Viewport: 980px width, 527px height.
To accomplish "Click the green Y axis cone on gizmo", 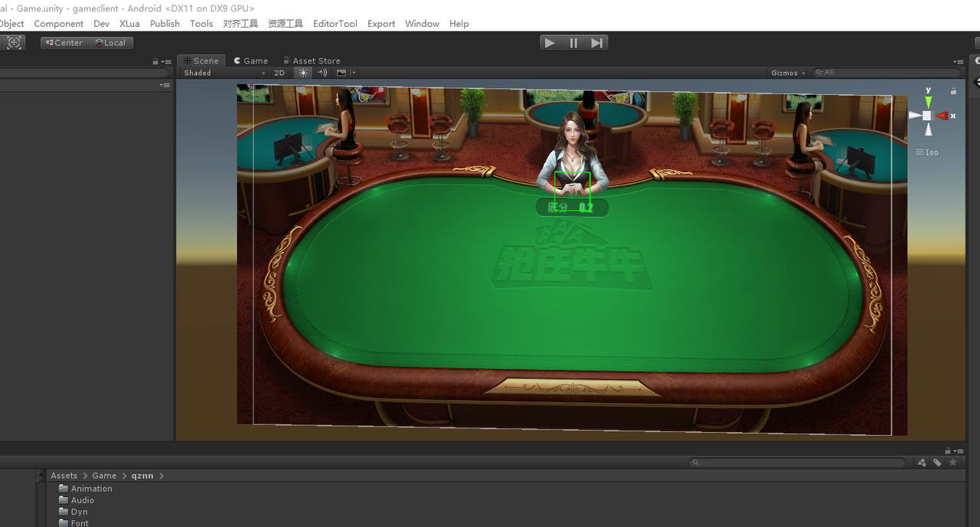I will 928,101.
